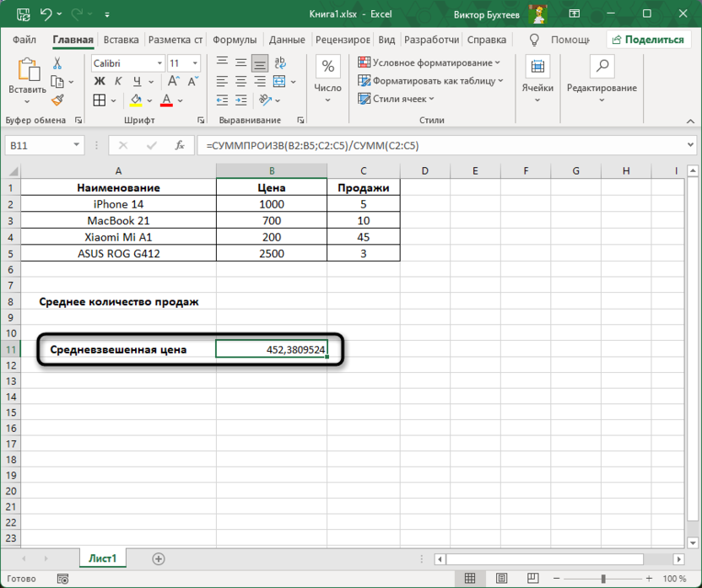Click in the formula bar input
Screen dimensions: 702x588
click(441, 145)
